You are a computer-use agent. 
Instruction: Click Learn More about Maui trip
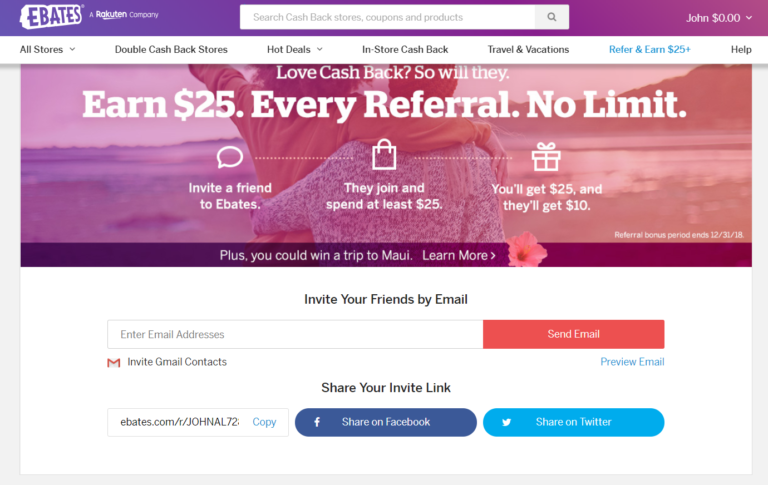pyautogui.click(x=459, y=255)
